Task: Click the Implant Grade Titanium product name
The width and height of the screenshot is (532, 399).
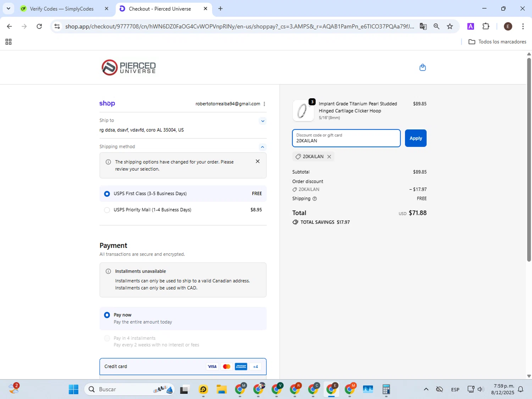Action: [x=358, y=107]
